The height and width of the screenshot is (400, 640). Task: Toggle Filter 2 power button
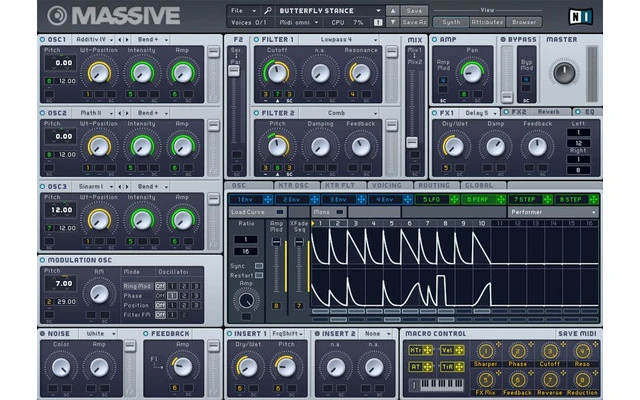tap(256, 113)
